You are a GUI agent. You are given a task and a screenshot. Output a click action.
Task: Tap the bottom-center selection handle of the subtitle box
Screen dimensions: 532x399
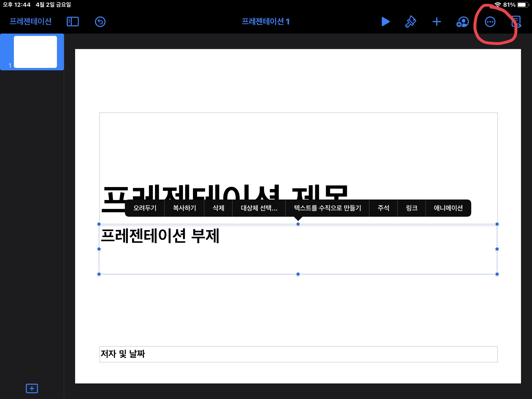(x=298, y=274)
